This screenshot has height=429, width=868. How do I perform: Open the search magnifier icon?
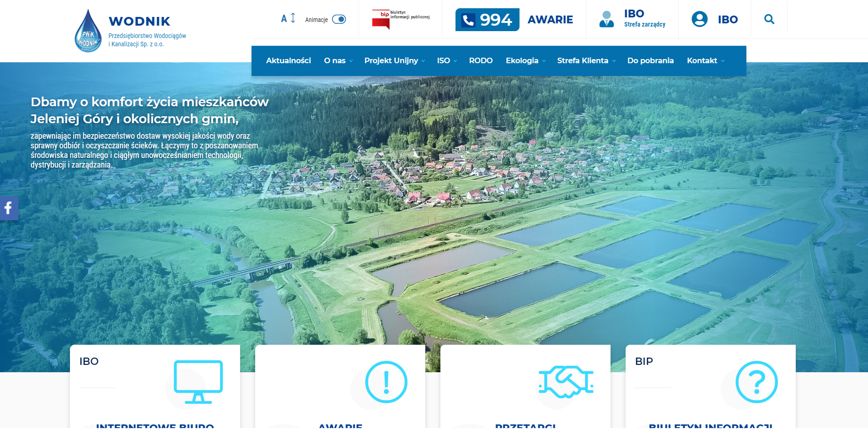769,19
